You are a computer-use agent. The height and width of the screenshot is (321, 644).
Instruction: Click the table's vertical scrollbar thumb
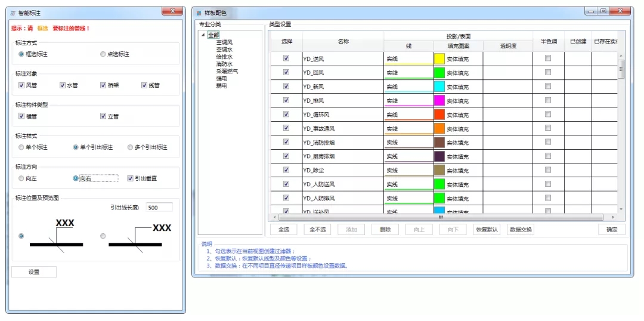coord(621,69)
